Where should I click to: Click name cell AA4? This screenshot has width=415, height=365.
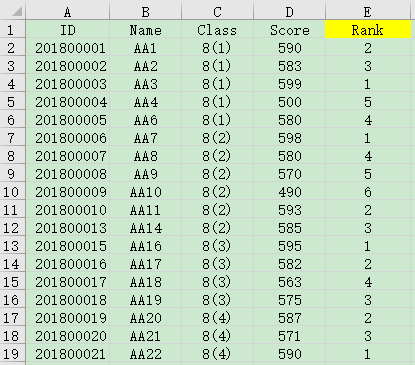click(146, 102)
